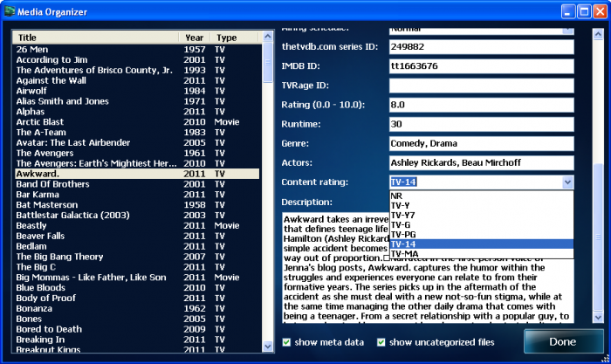This screenshot has width=611, height=364.
Task: Select 'The A-Team' row
Action: pyautogui.click(x=137, y=133)
